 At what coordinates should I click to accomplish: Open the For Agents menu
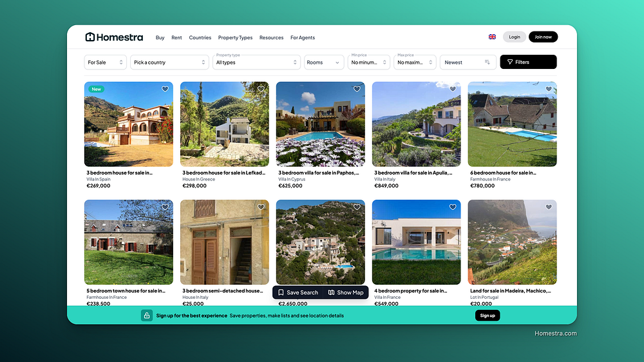click(x=303, y=37)
